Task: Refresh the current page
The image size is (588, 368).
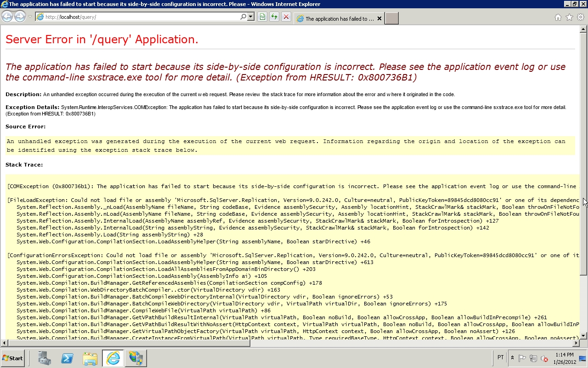Action: coord(274,17)
